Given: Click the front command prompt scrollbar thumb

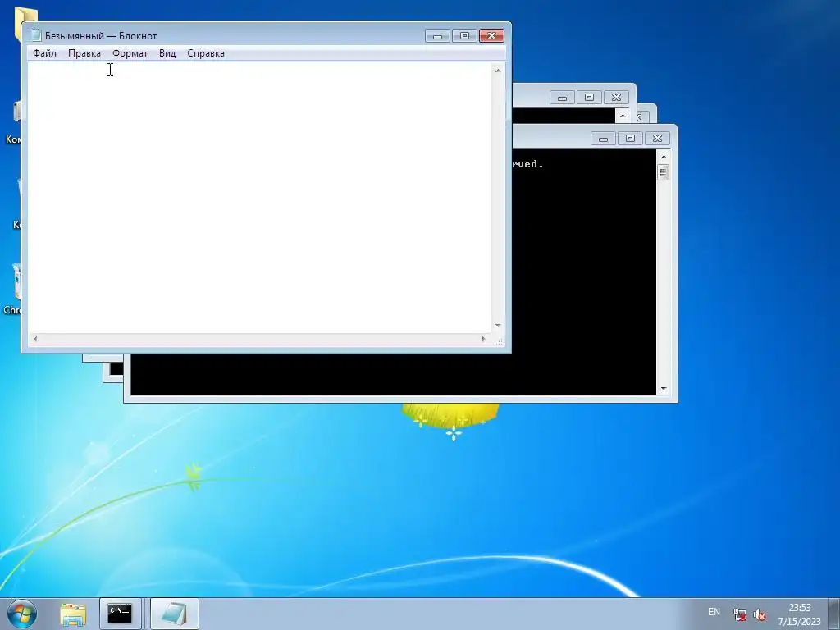Looking at the screenshot, I should pyautogui.click(x=663, y=172).
